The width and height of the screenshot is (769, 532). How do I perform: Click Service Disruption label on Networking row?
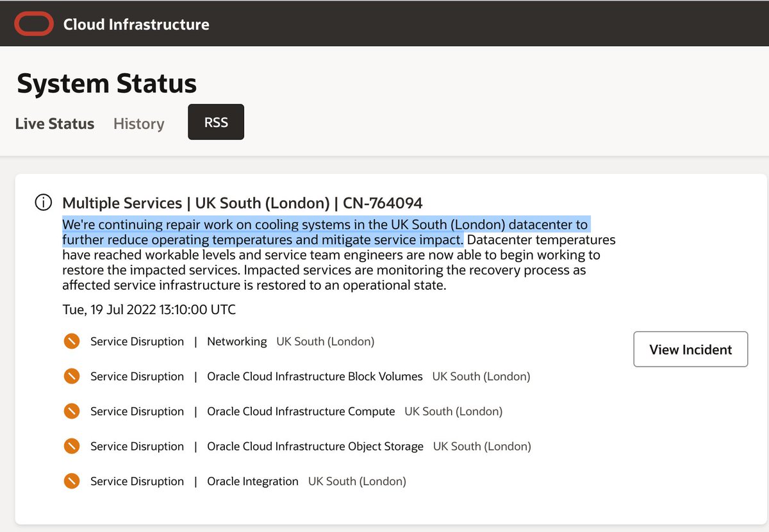click(x=137, y=342)
